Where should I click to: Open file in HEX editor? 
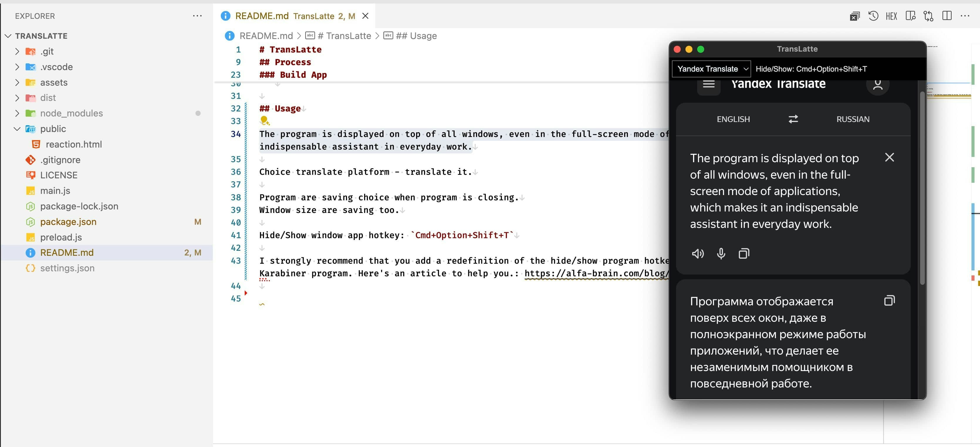[x=891, y=16]
